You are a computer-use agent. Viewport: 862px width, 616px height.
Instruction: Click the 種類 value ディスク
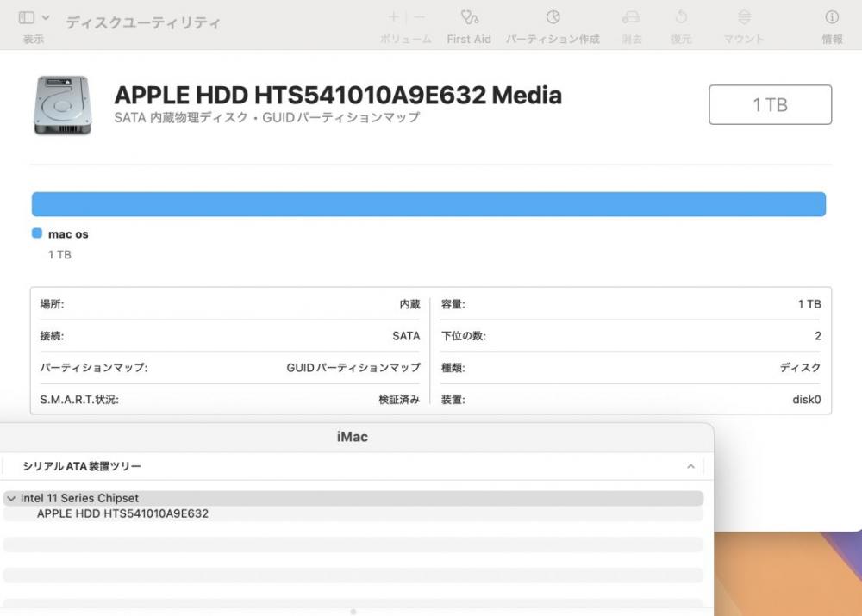coord(800,368)
